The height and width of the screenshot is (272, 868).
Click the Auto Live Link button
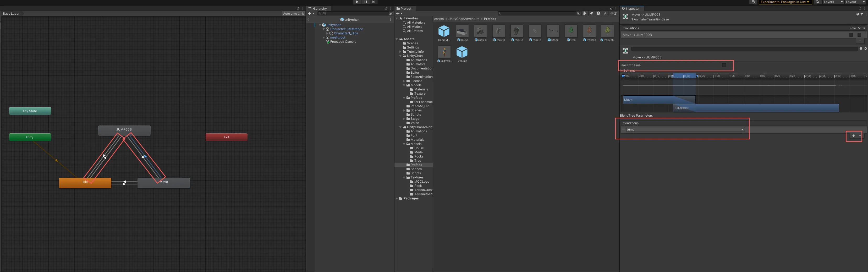click(293, 13)
